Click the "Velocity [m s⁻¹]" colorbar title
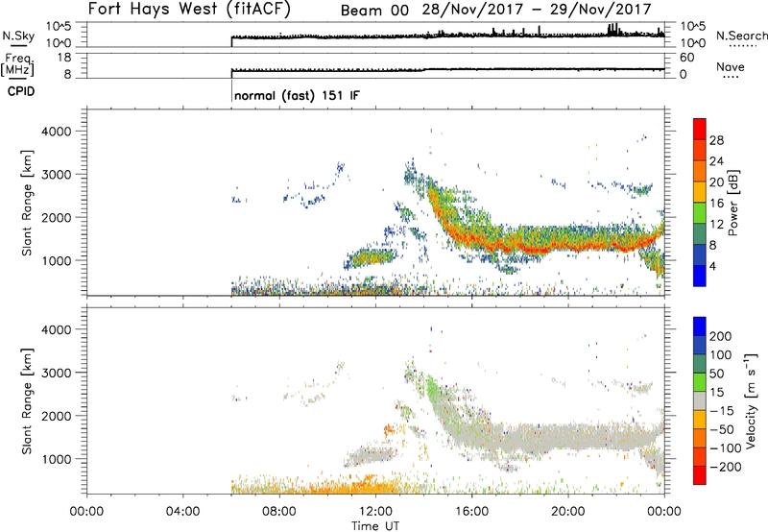Screen dimensions: 768x532 click(751, 400)
